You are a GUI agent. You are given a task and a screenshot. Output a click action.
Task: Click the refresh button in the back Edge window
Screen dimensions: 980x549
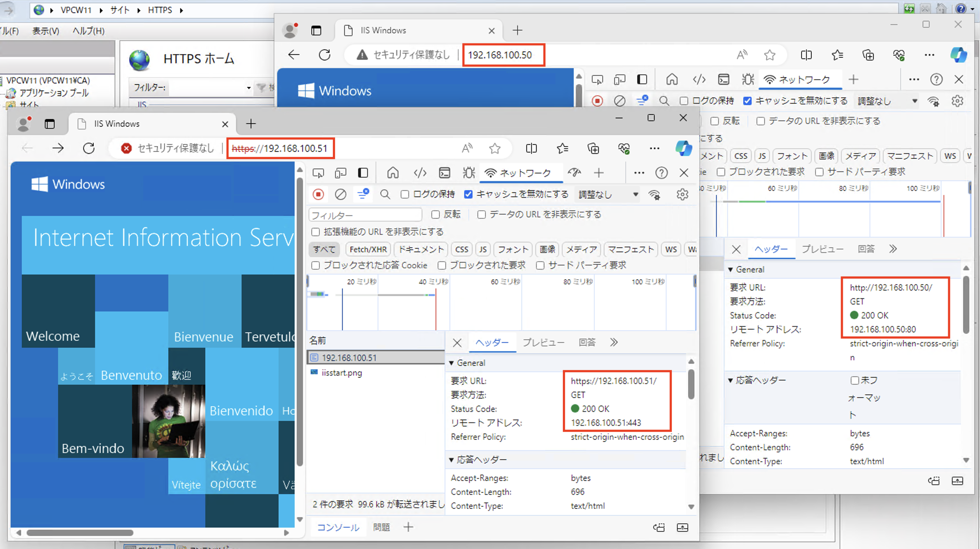coord(325,55)
